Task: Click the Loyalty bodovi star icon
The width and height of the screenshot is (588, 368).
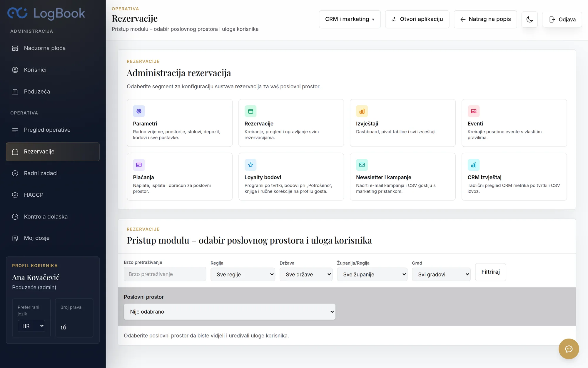Action: (250, 165)
